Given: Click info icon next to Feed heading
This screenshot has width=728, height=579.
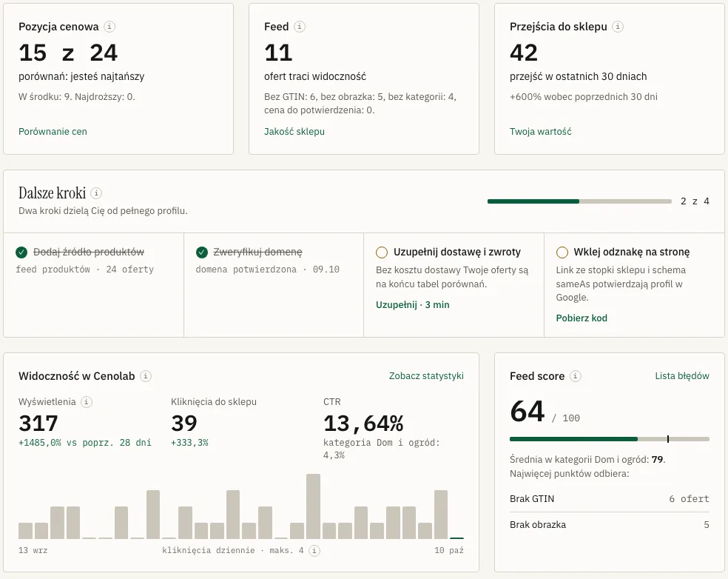Looking at the screenshot, I should (x=300, y=27).
